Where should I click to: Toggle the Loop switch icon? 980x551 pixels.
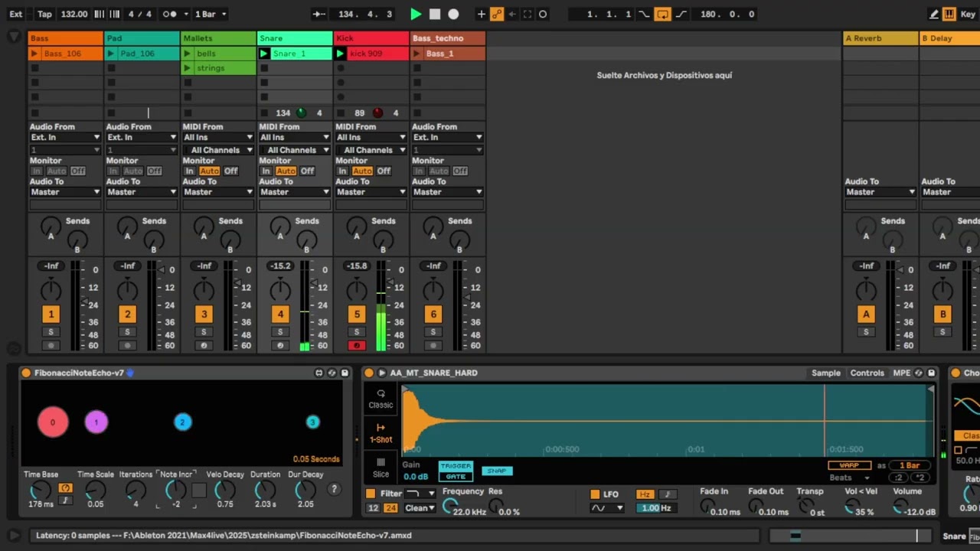tap(663, 14)
